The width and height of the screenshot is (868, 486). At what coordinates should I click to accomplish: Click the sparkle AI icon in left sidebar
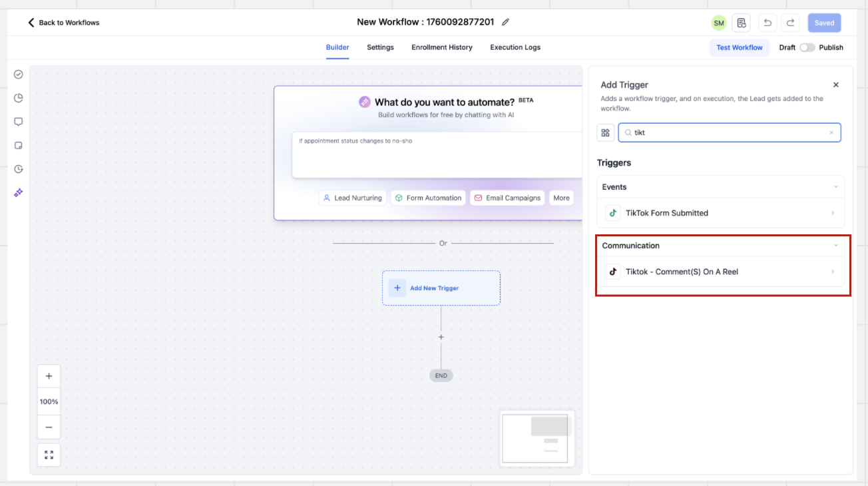coord(19,192)
